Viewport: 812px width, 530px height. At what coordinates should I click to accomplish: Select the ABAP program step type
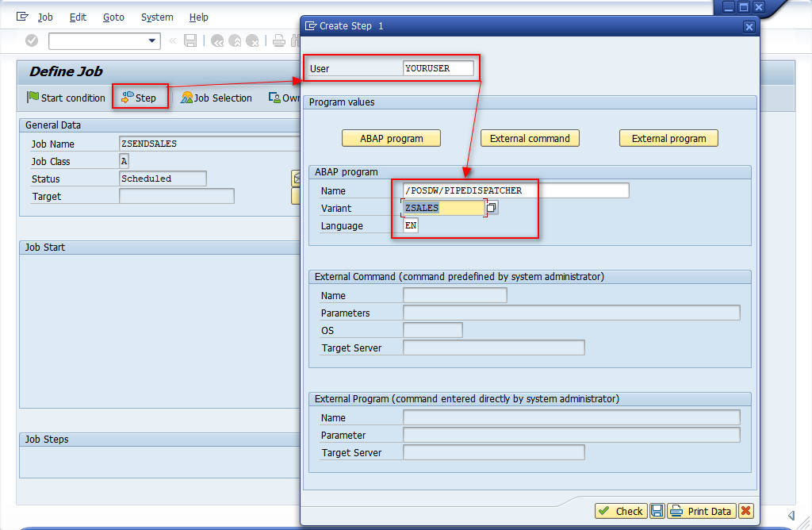click(x=391, y=137)
